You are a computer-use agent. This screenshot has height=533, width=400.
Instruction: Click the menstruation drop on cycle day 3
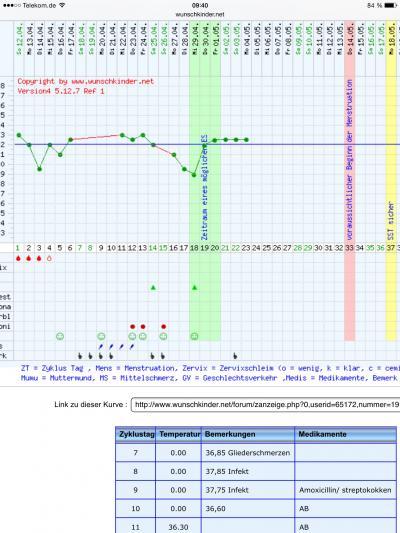point(39,258)
